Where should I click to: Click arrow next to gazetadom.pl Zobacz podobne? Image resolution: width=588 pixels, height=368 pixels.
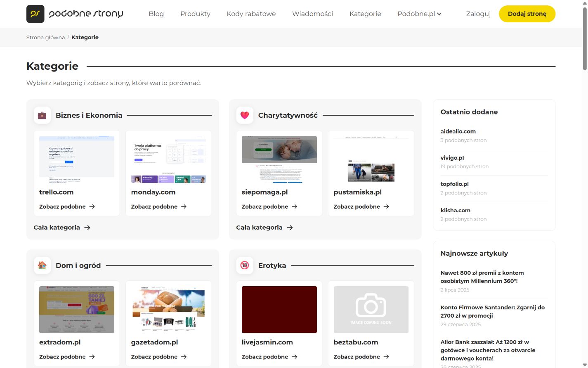[x=184, y=357]
